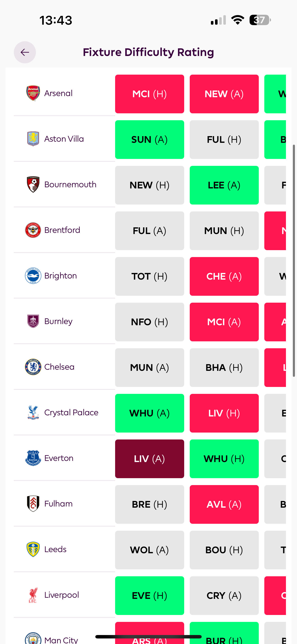Select Everton's LIV (A) fixture
The image size is (297, 644).
coord(149,459)
